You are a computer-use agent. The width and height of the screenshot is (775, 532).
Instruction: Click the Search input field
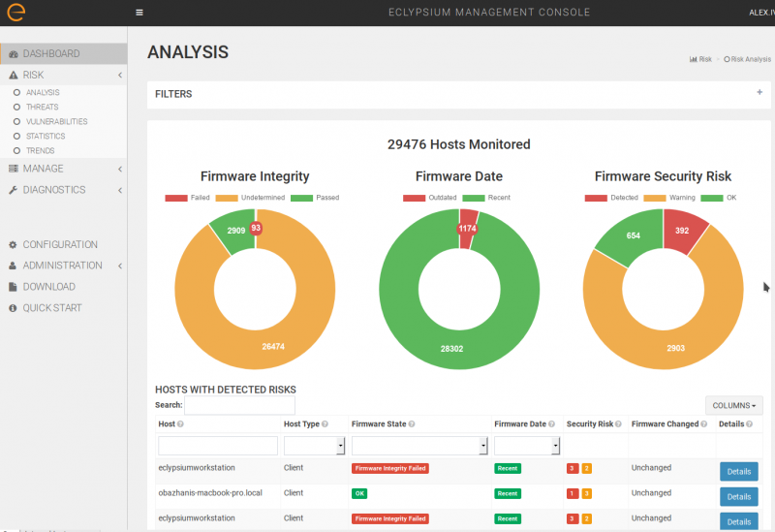tap(239, 405)
